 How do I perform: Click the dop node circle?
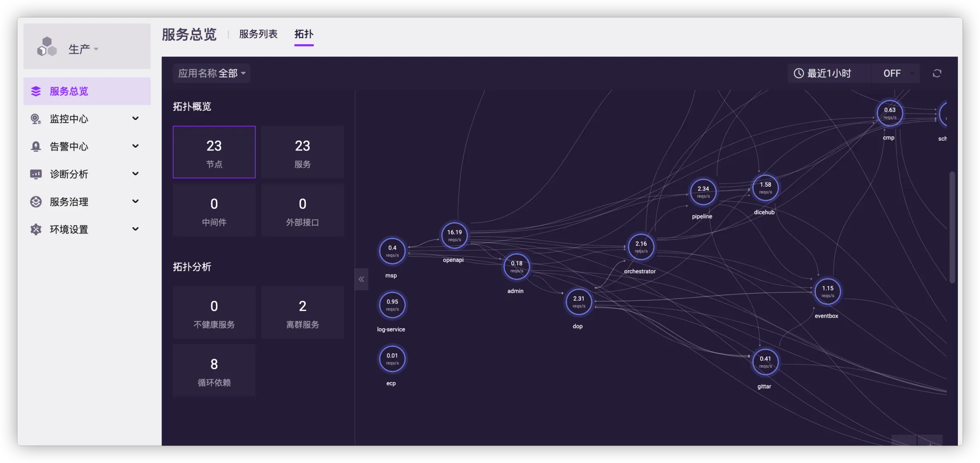578,302
